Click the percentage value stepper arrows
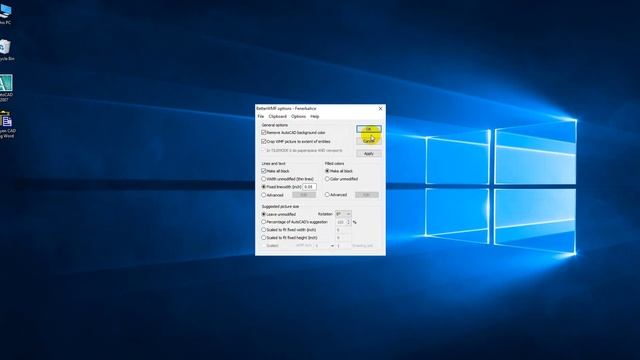 348,222
